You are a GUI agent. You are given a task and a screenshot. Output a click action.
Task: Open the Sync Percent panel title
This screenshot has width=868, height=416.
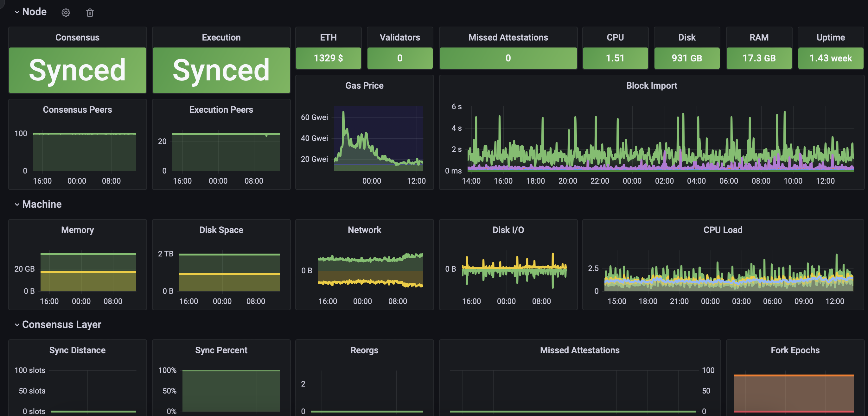[x=221, y=350]
